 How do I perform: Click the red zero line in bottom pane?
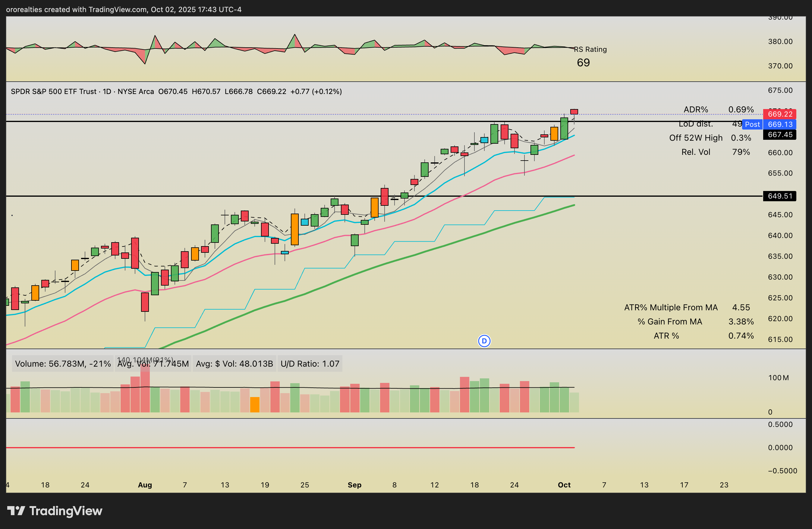290,447
